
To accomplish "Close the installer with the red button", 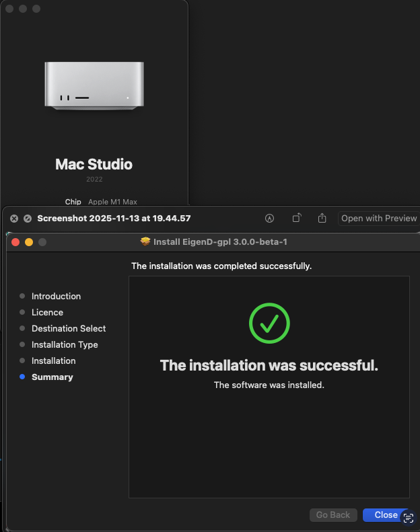I will pos(15,241).
